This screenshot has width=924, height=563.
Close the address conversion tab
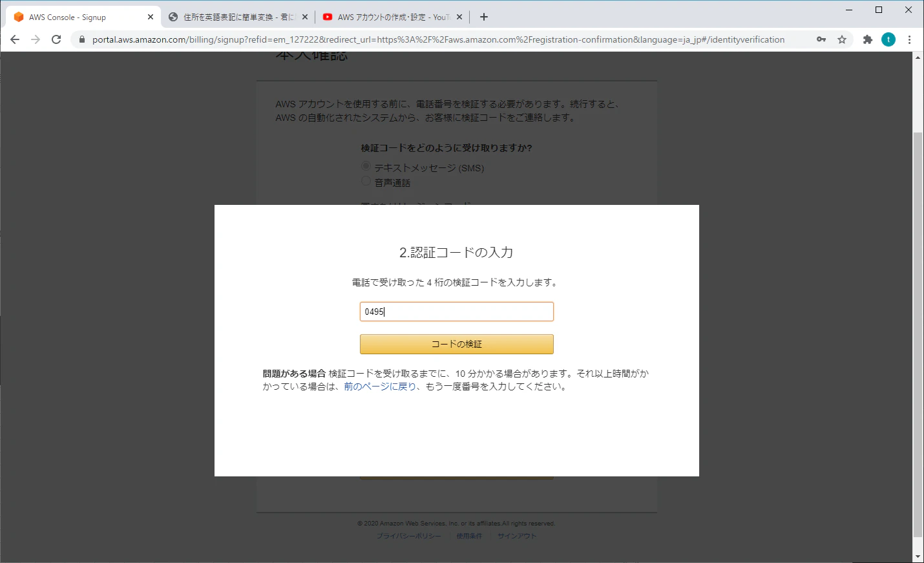click(x=305, y=17)
